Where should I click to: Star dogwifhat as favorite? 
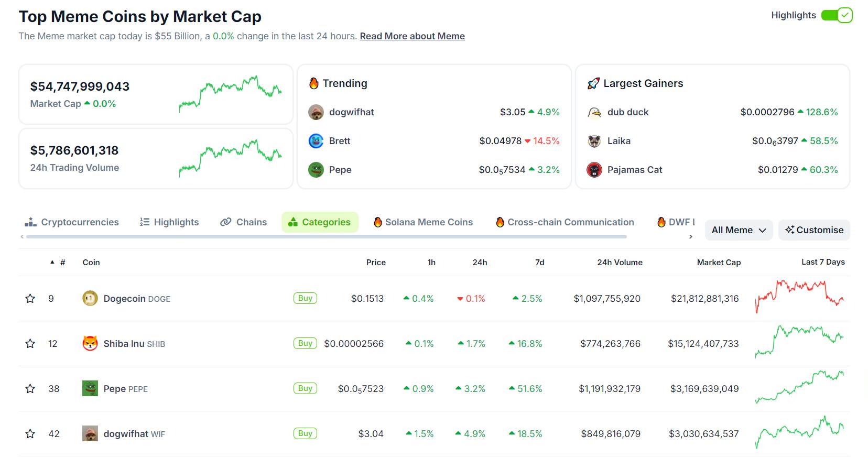pos(30,434)
